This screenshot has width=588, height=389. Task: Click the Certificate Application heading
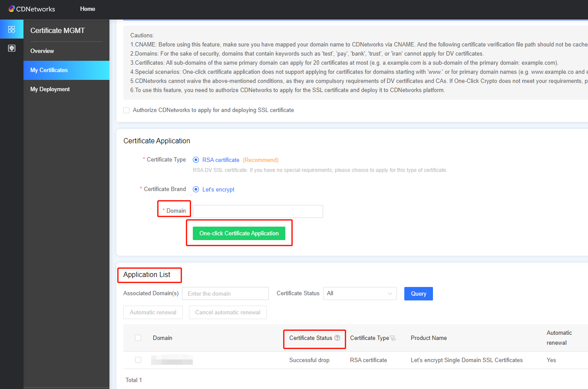point(157,141)
